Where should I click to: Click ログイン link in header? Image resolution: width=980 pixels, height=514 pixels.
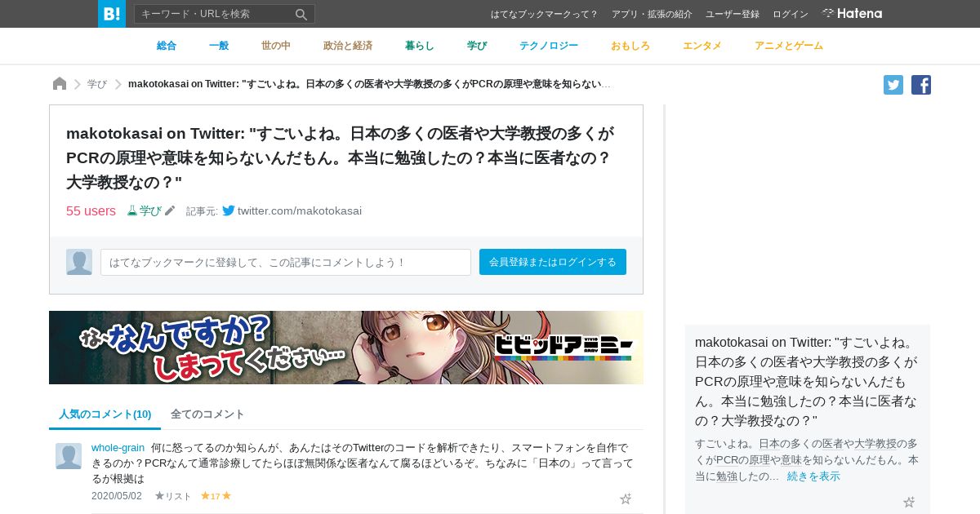(791, 14)
